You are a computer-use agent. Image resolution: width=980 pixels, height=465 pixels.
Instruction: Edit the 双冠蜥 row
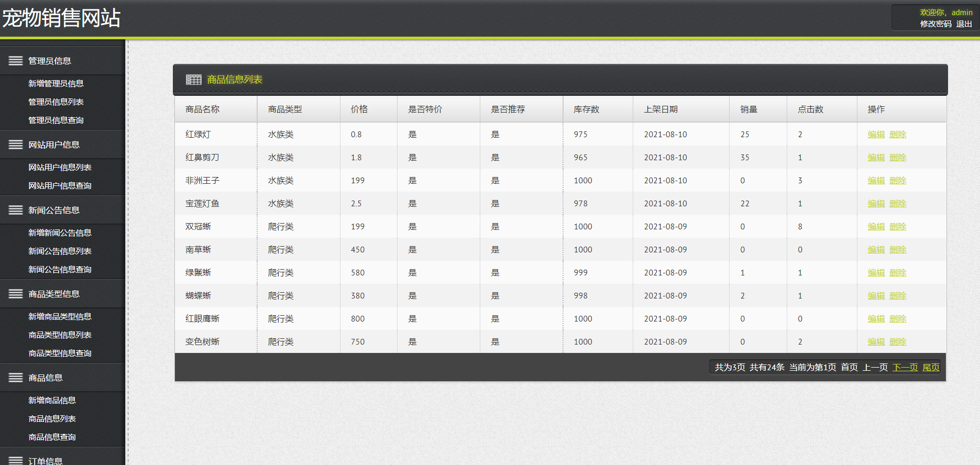pos(876,227)
